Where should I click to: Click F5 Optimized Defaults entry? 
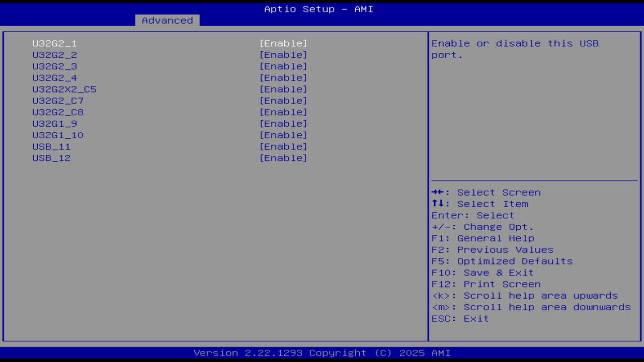click(502, 261)
